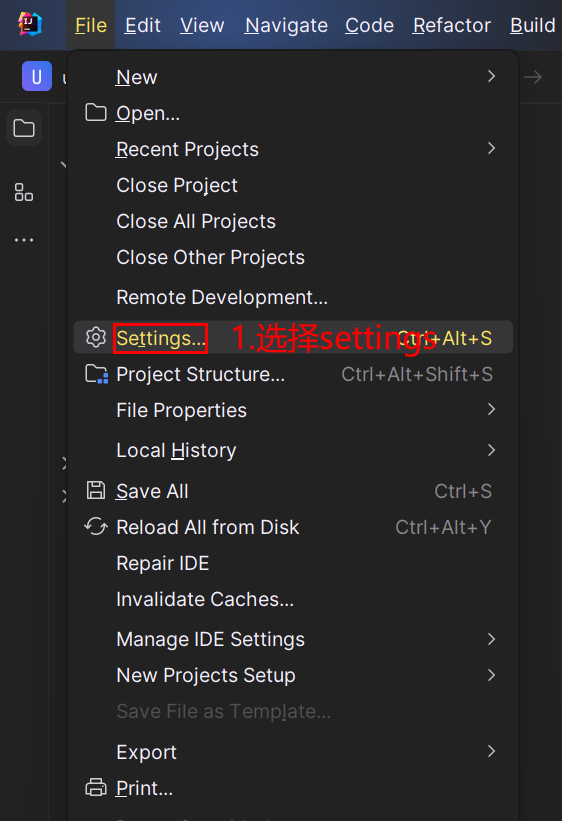Click the Print printer icon
Image resolution: width=562 pixels, height=821 pixels.
96,787
